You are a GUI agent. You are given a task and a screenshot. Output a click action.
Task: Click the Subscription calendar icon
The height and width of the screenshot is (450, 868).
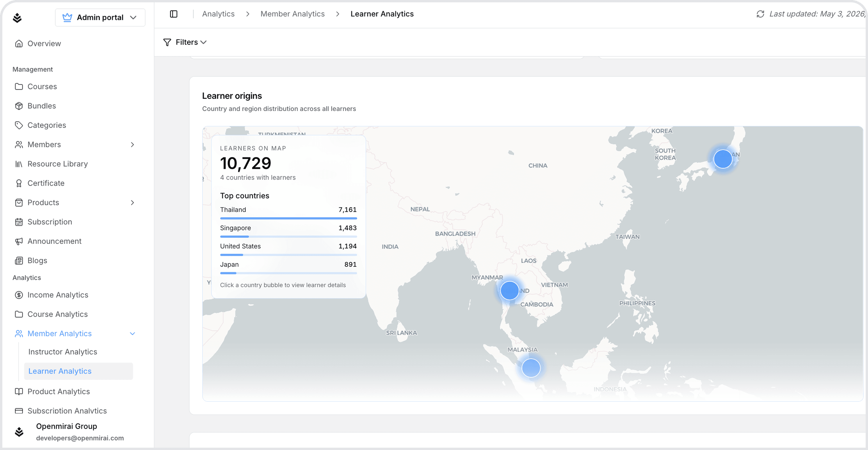(x=19, y=222)
